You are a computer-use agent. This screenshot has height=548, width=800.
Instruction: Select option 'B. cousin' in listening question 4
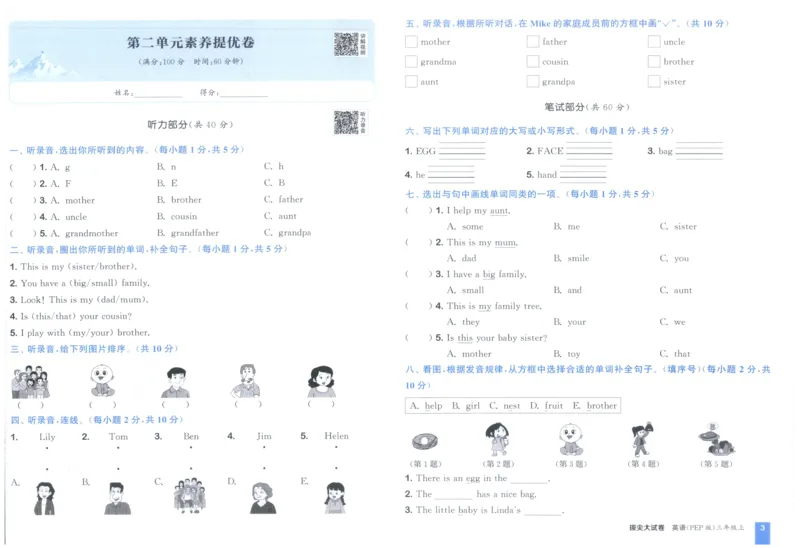click(177, 216)
